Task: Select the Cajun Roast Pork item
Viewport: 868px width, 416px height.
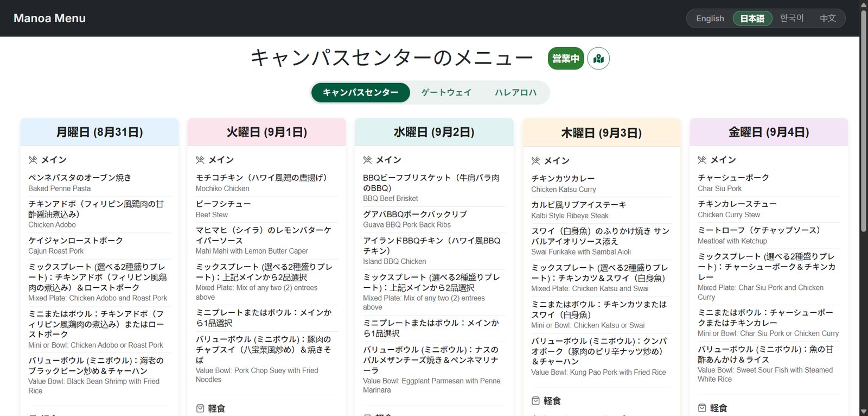Action: click(x=99, y=245)
